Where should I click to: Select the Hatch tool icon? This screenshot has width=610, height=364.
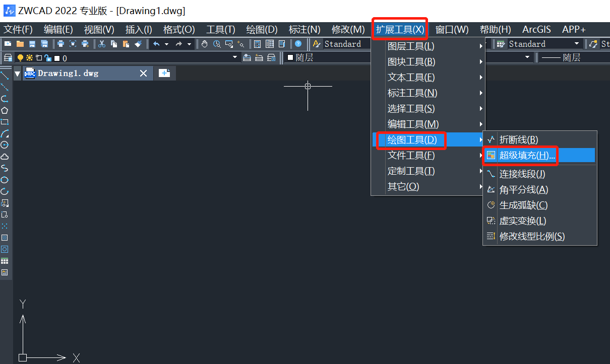5,237
